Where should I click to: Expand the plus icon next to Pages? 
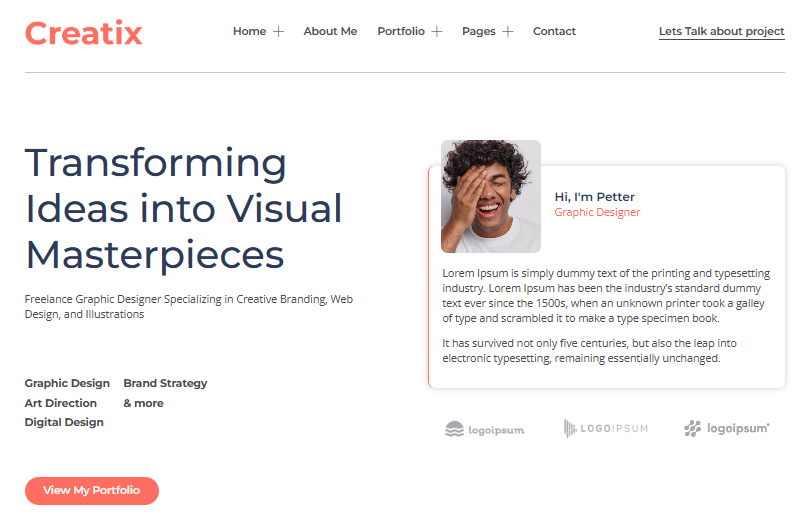tap(508, 32)
